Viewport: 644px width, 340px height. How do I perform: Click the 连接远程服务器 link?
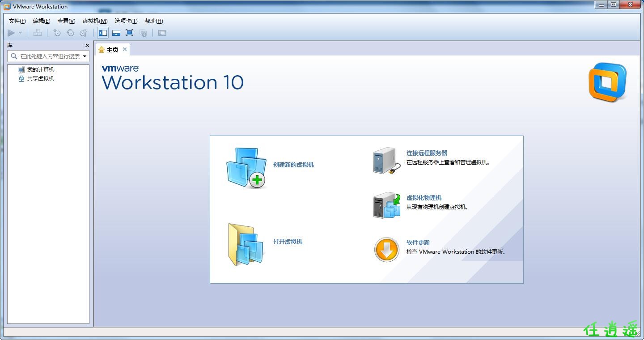(427, 153)
